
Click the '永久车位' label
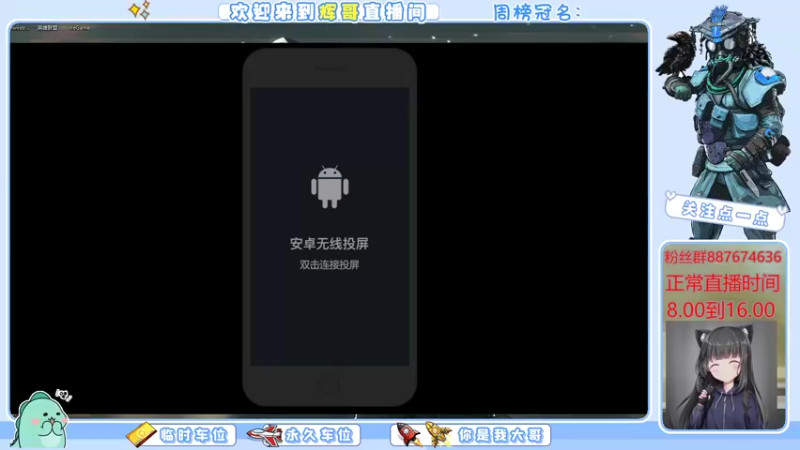[x=319, y=435]
